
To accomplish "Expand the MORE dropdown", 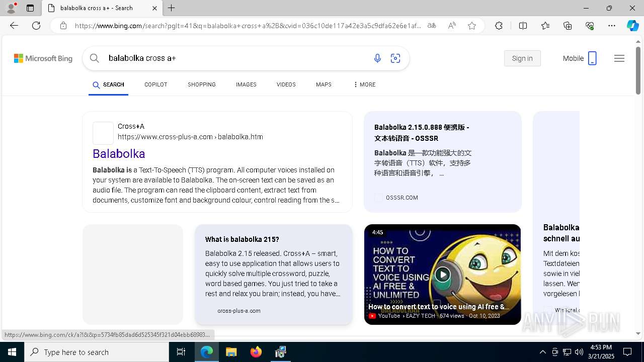I will 365,84.
